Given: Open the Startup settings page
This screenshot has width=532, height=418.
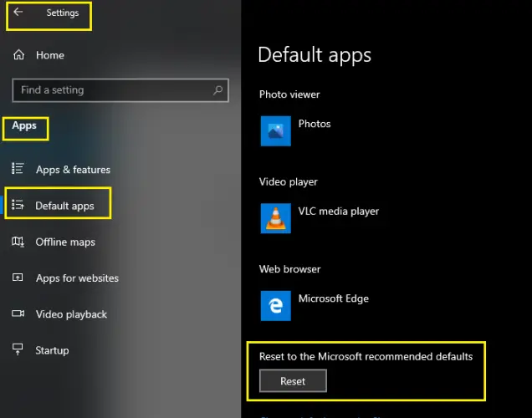Looking at the screenshot, I should pos(52,350).
